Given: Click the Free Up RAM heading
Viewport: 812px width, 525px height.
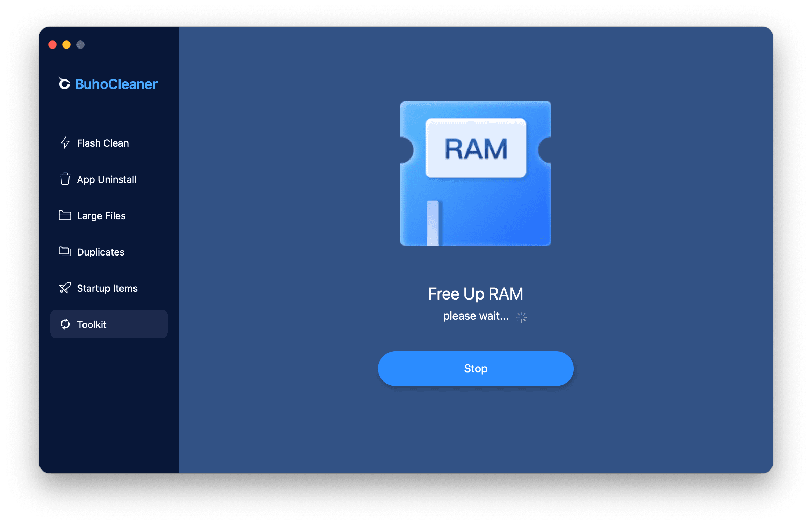Looking at the screenshot, I should [x=475, y=294].
